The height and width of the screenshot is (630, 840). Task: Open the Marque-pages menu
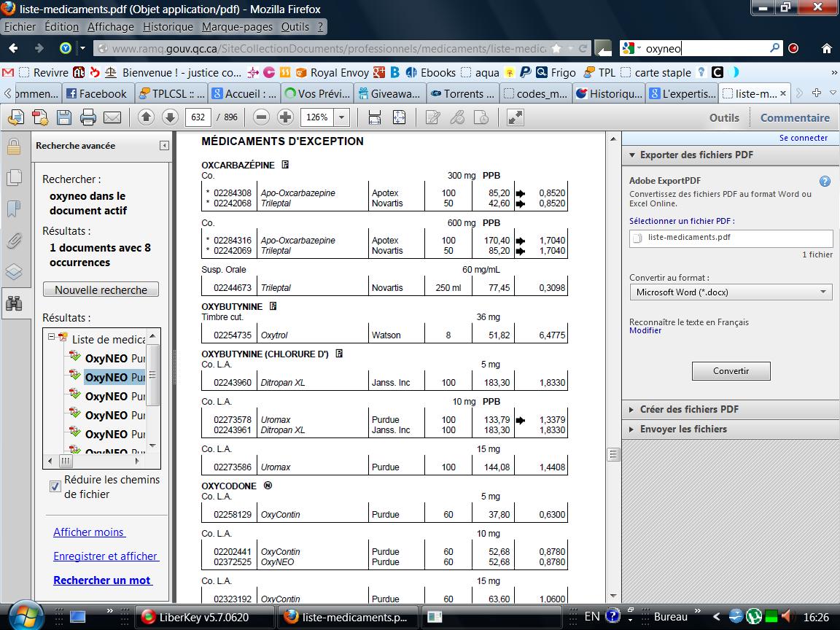coord(237,27)
